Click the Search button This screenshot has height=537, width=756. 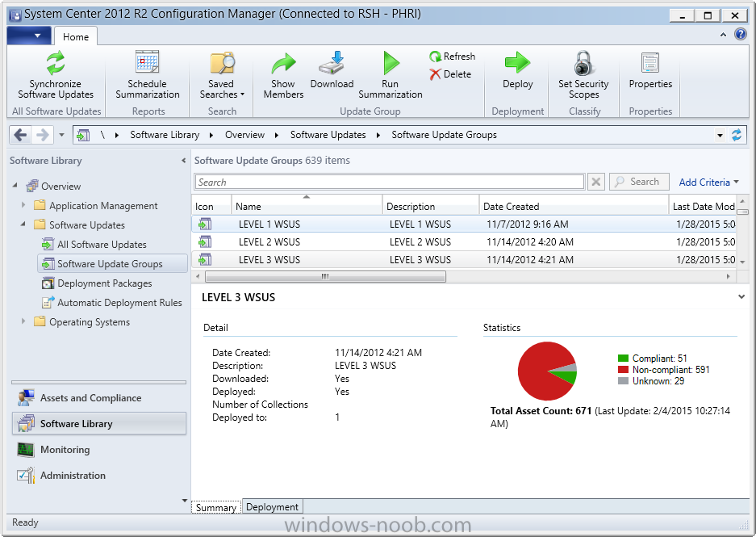639,182
